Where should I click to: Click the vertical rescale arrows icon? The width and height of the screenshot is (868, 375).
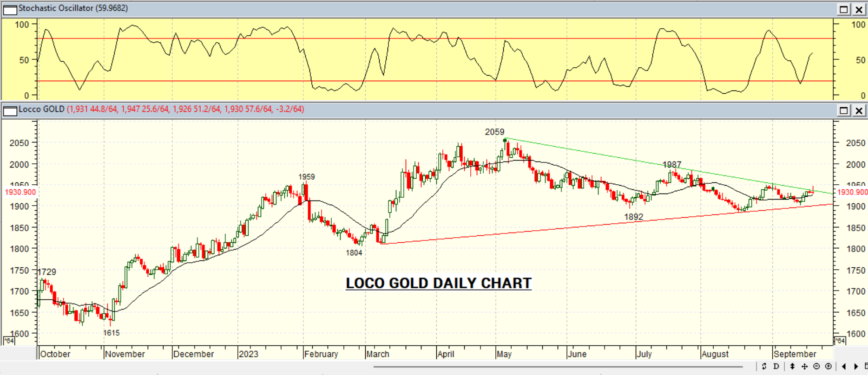793,366
